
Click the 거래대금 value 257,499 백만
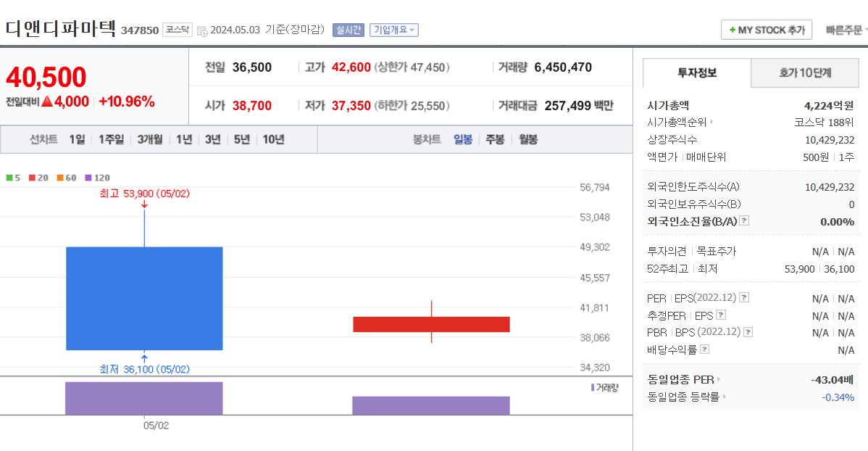[579, 105]
